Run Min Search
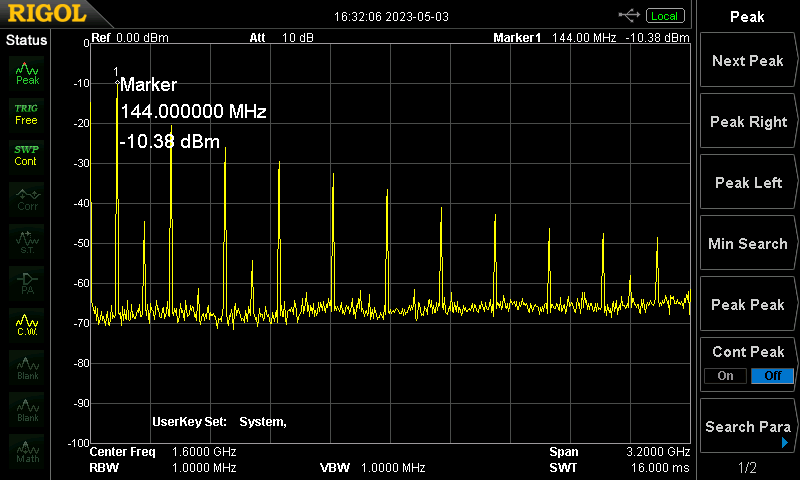Image resolution: width=800 pixels, height=480 pixels. pyautogui.click(x=747, y=244)
